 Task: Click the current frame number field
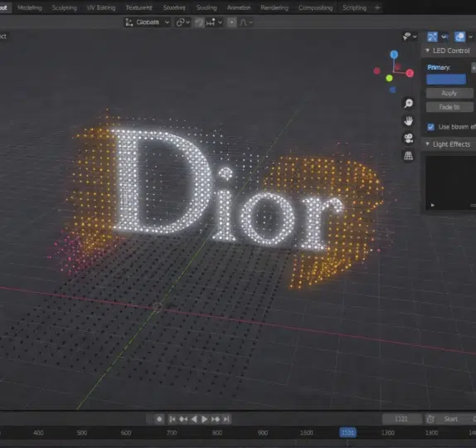click(x=401, y=419)
